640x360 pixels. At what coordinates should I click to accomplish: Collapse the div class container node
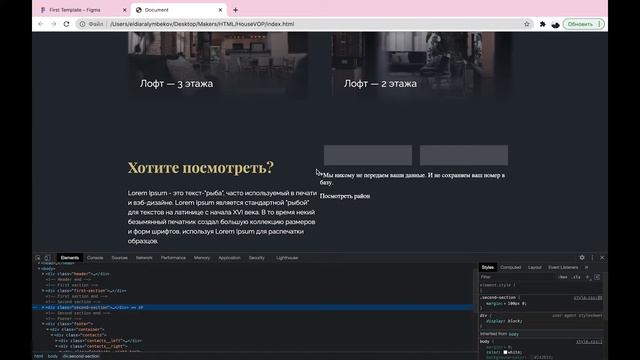point(47,329)
